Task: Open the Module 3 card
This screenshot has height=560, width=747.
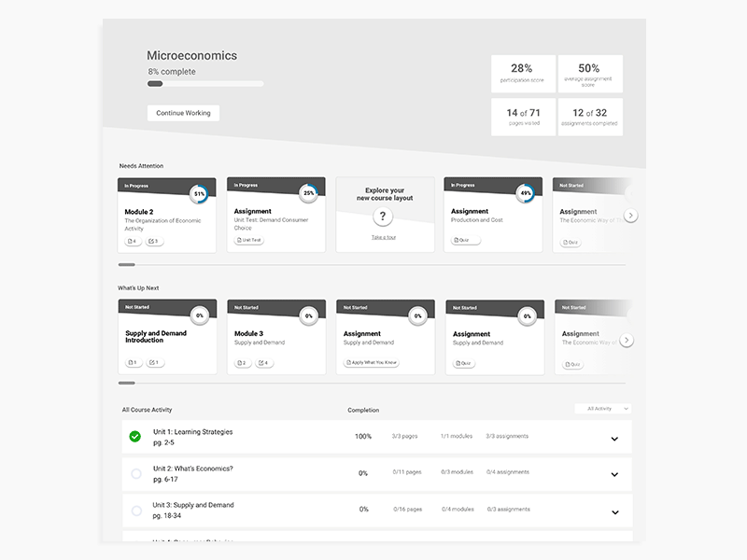Action: pyautogui.click(x=276, y=337)
